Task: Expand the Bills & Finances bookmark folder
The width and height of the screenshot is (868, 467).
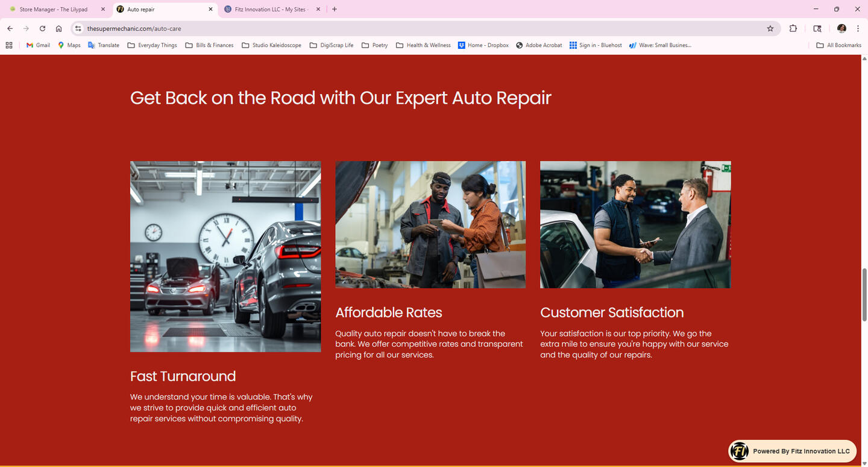Action: click(x=209, y=45)
